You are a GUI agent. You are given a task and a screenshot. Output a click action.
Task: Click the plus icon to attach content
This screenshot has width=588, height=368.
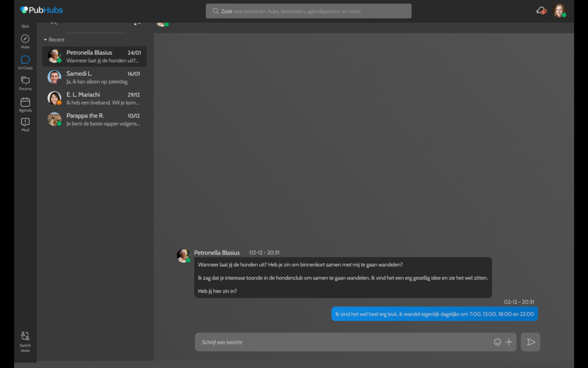(x=509, y=342)
